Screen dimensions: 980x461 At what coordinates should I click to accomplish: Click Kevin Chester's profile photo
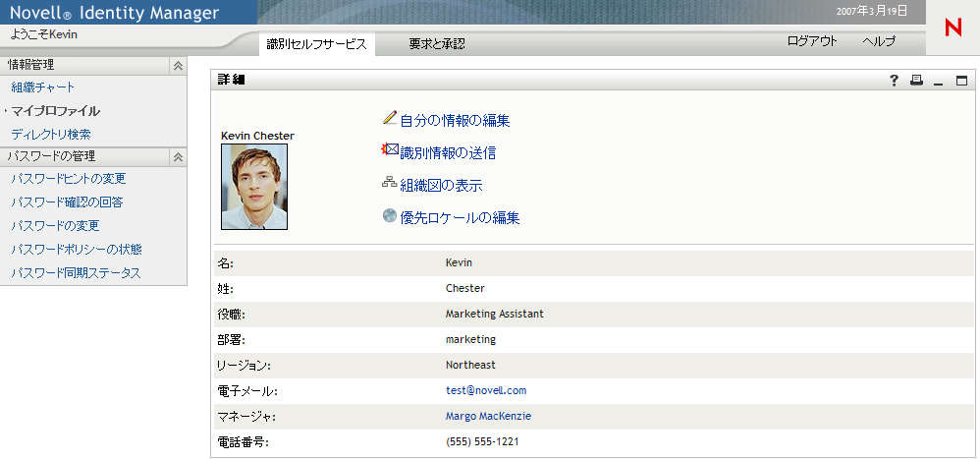[254, 187]
